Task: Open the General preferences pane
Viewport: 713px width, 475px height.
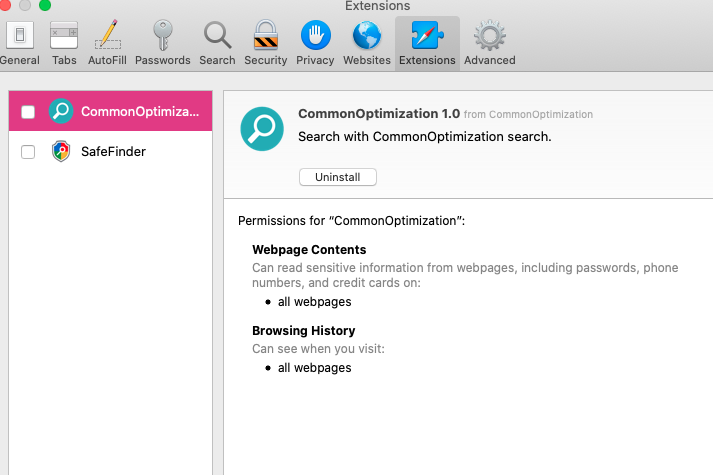Action: click(19, 43)
